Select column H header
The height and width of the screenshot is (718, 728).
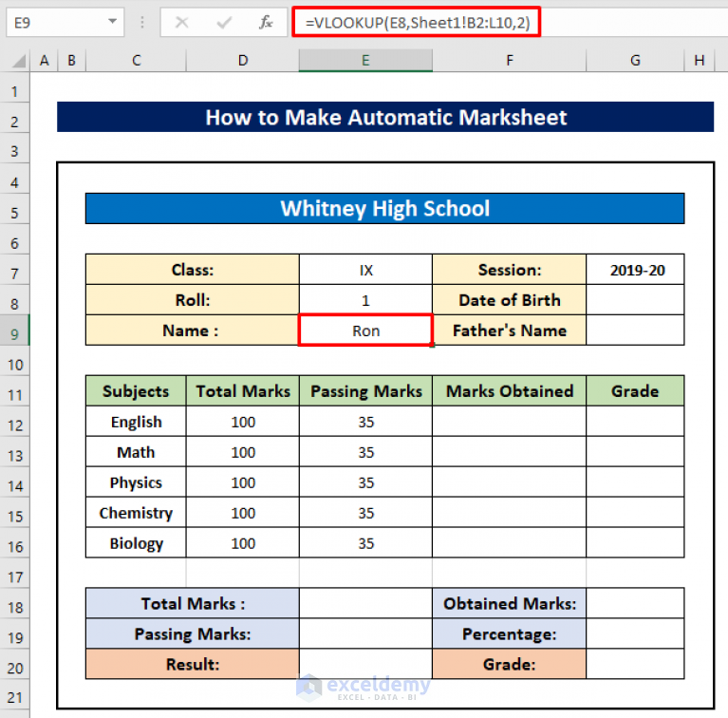tap(700, 61)
